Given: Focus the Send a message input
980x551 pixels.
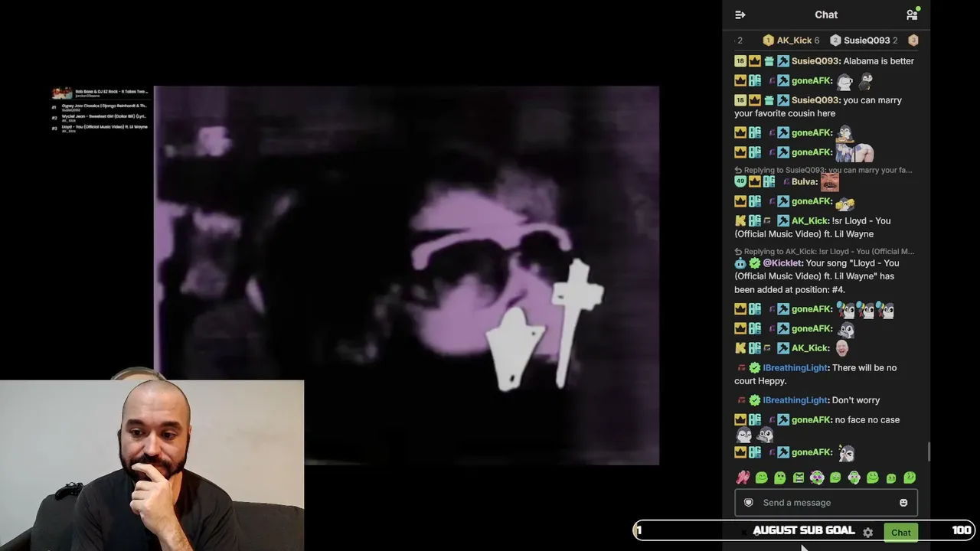Looking at the screenshot, I should (x=826, y=503).
